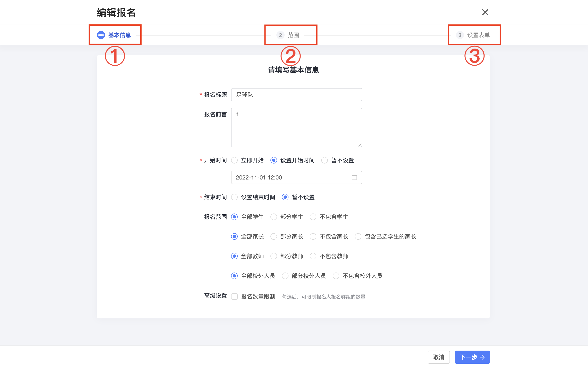Click inside the 报名前言 text area
The height and width of the screenshot is (368, 588).
pos(296,127)
